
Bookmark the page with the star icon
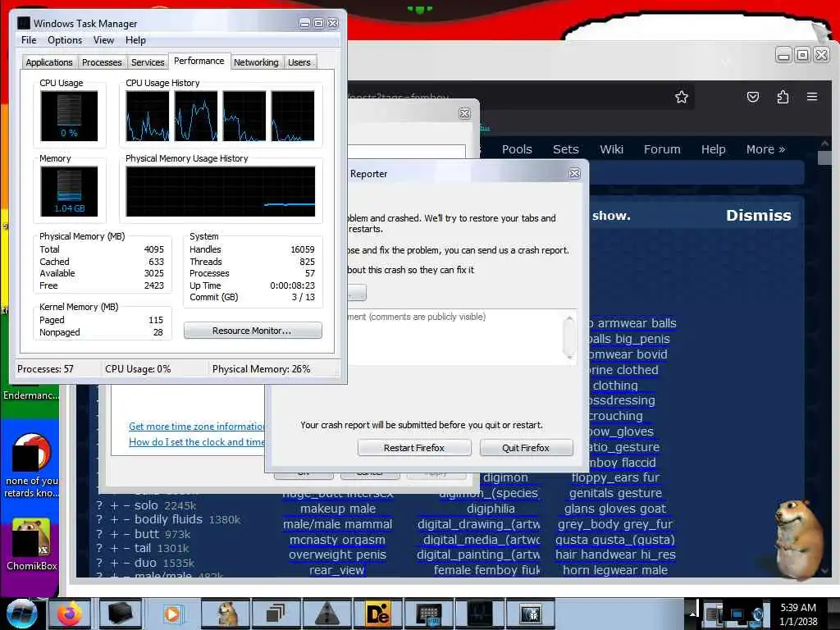(x=682, y=97)
